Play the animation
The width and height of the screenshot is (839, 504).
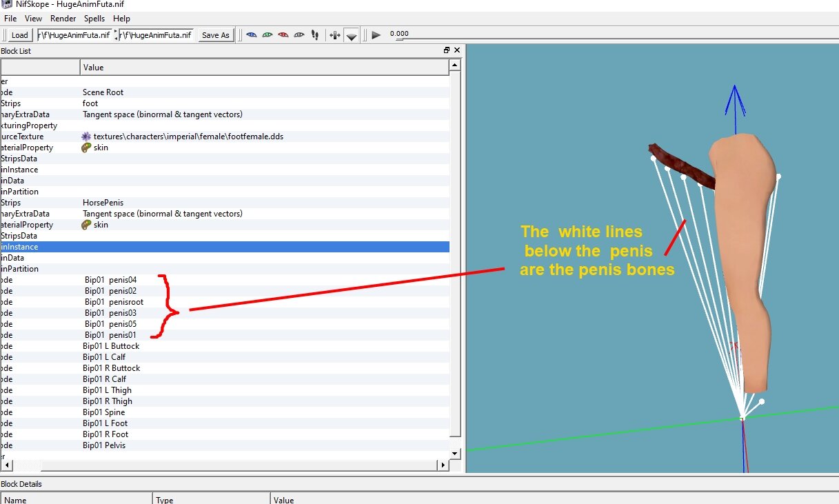click(376, 34)
